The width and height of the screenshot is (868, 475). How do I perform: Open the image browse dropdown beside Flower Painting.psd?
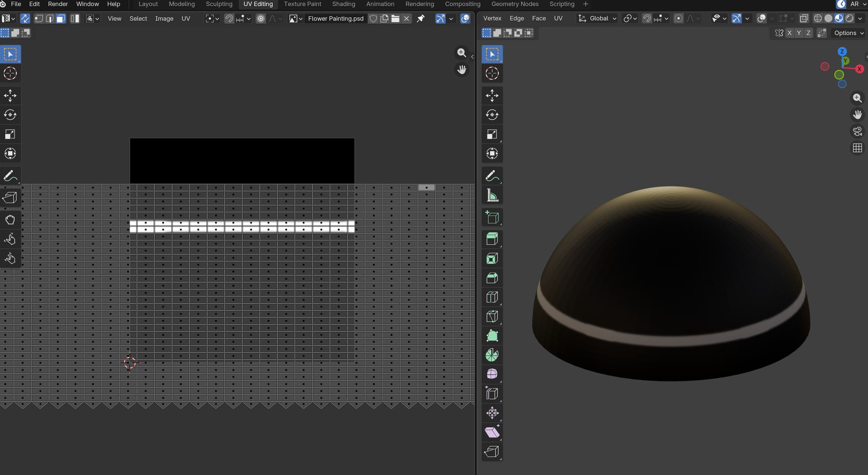[296, 19]
